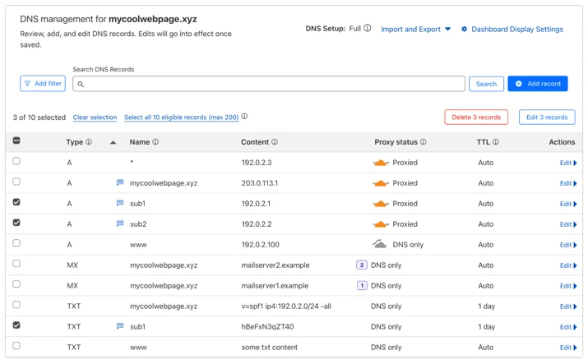588x364 pixels.
Task: Click the comment icon on TXT sub1 record
Action: tap(120, 326)
